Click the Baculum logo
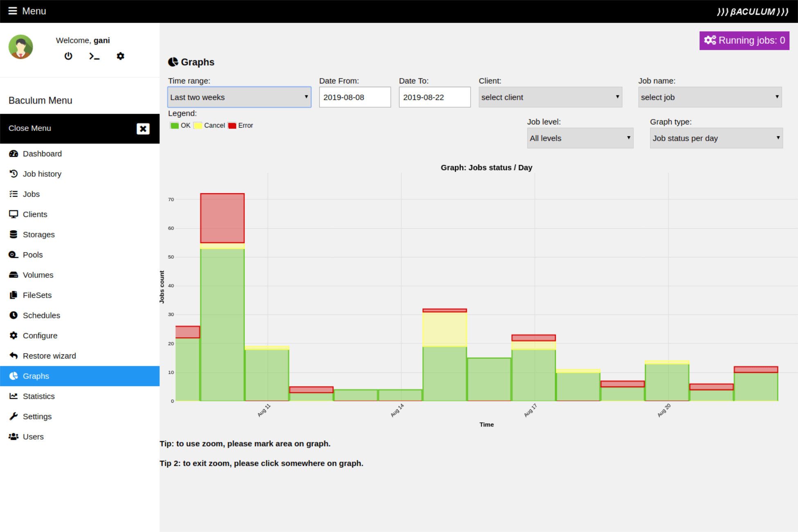The width and height of the screenshot is (798, 532). pos(752,11)
